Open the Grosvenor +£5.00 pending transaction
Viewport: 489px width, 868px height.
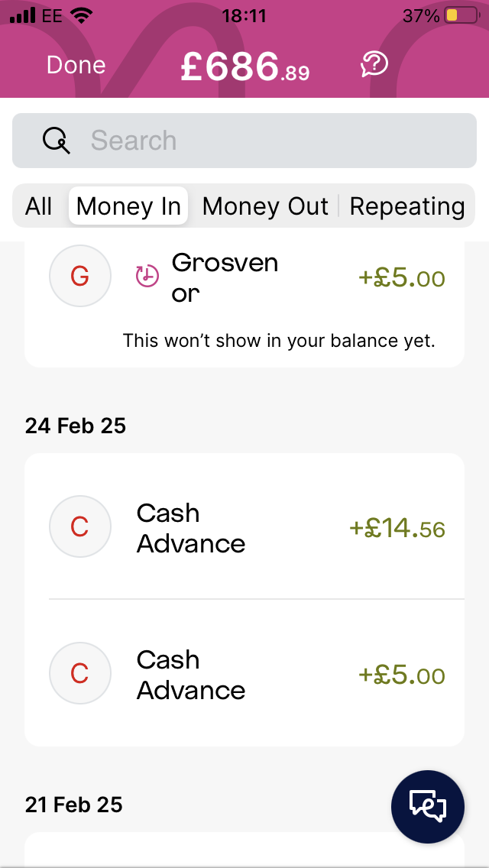pos(244,299)
